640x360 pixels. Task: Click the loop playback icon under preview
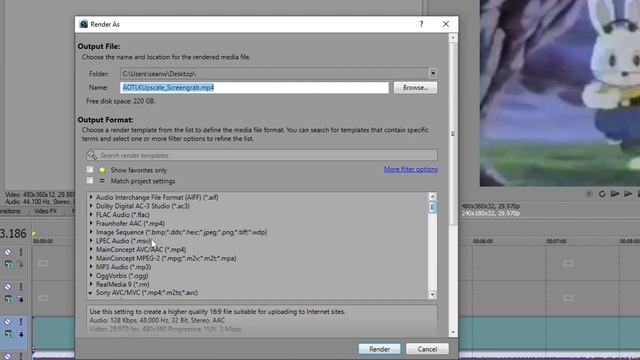602,194
